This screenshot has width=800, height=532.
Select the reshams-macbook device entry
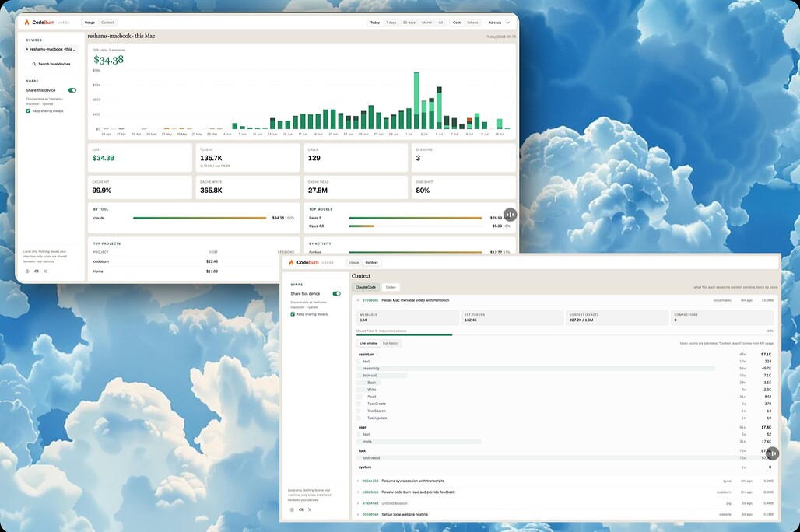[51, 50]
